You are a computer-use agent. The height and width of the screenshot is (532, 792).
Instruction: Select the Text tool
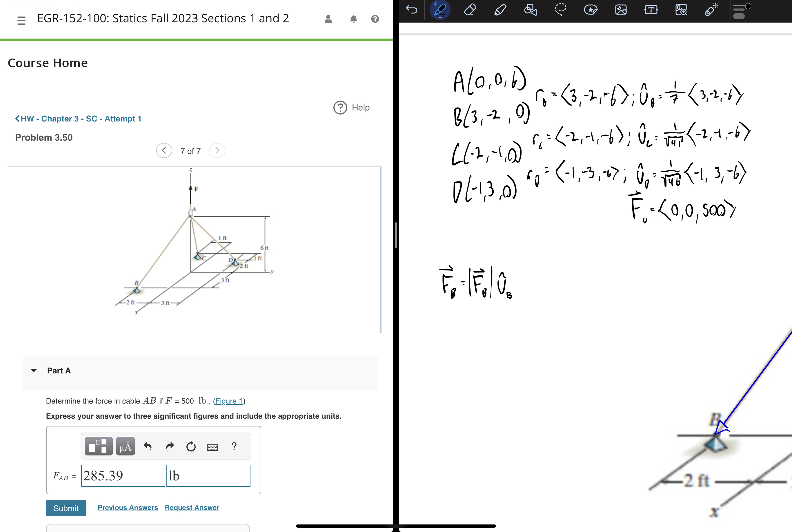click(651, 10)
